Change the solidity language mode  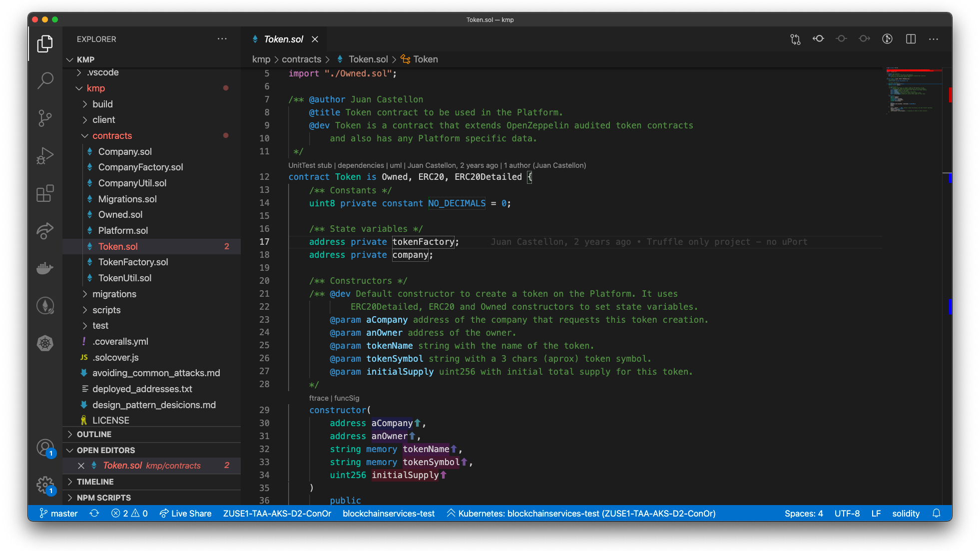pos(906,514)
